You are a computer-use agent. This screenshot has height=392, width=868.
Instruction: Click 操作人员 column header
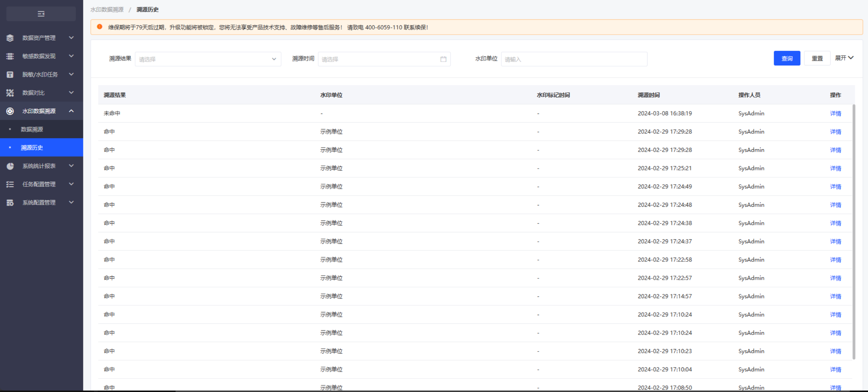749,95
